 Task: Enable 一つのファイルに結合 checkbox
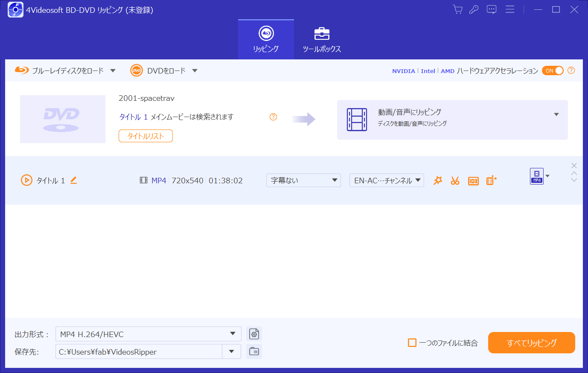[x=412, y=343]
